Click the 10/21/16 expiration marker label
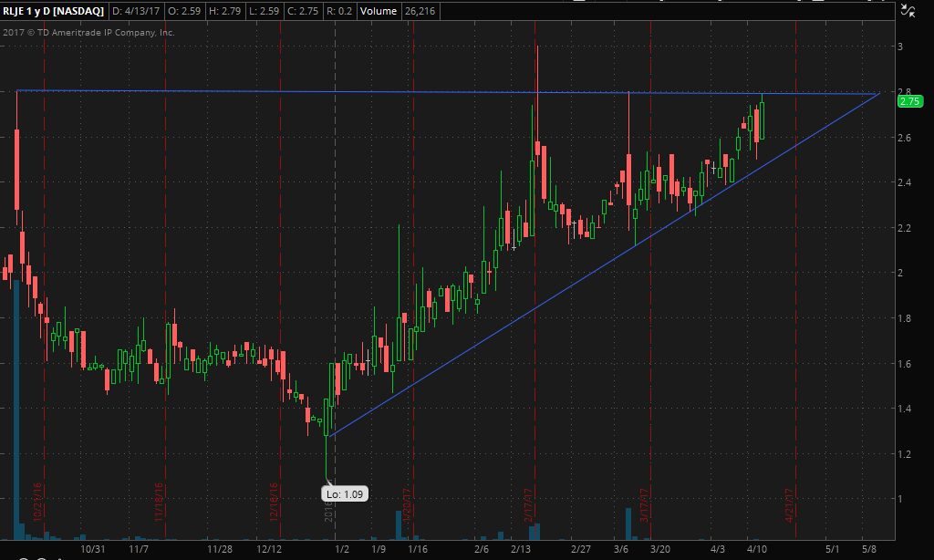This screenshot has width=934, height=560. (36, 503)
